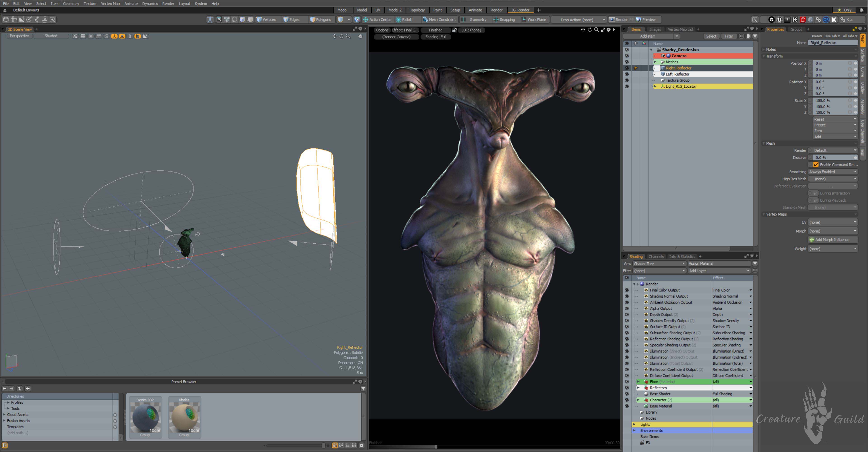Toggle visibility of the Base Shader layer
868x452 pixels.
[626, 394]
